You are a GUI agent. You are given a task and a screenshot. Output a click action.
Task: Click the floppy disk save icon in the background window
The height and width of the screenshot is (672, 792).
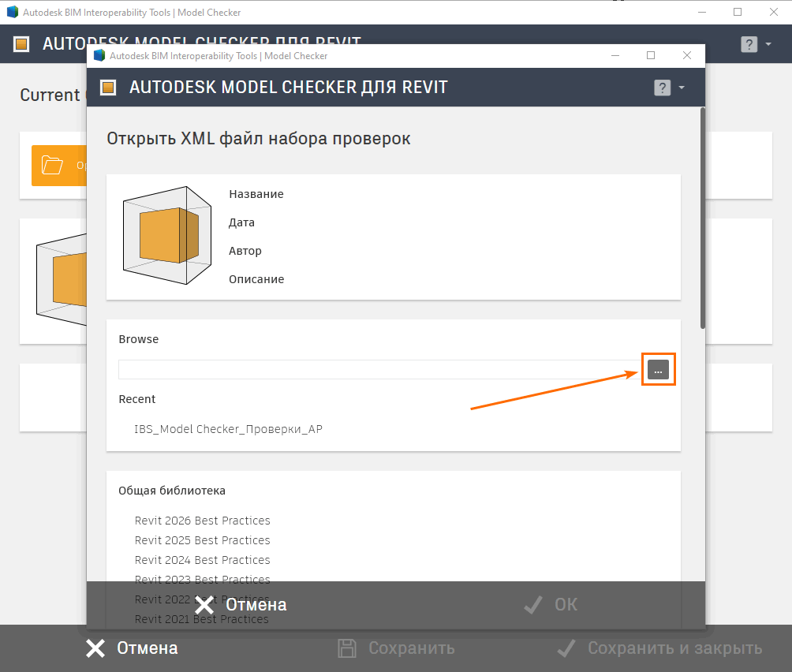coord(347,648)
